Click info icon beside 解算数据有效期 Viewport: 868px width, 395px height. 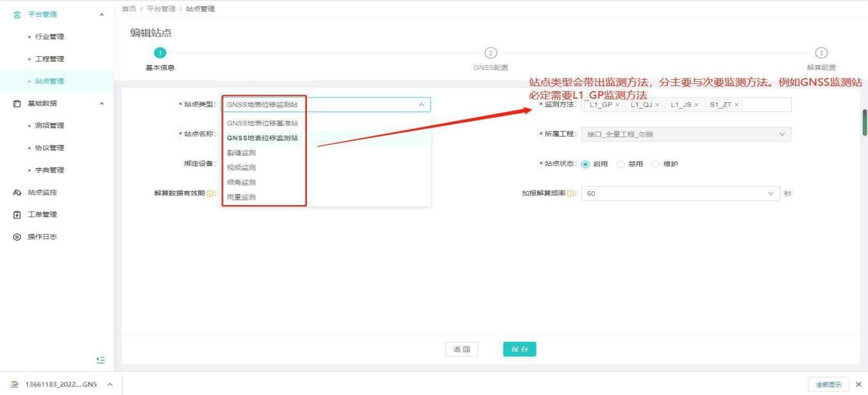[210, 193]
